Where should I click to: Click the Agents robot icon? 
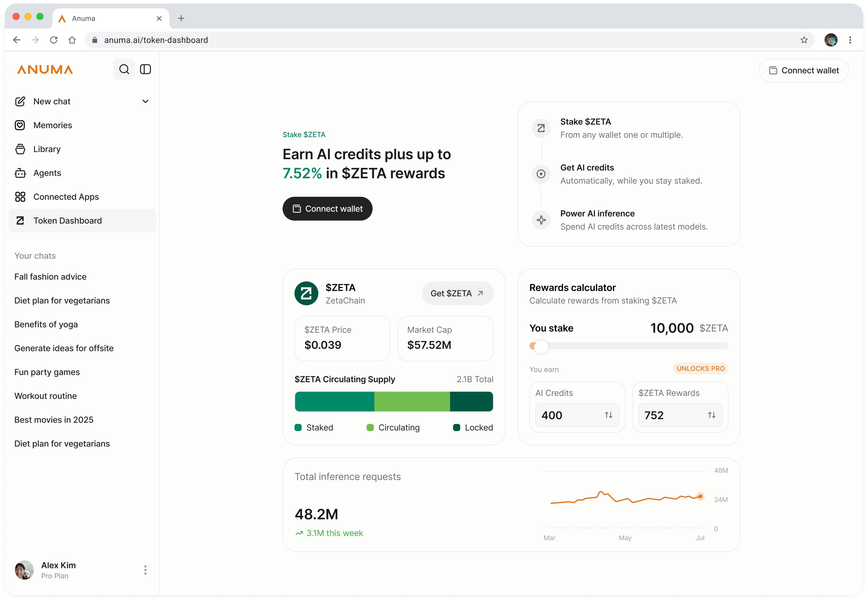point(20,173)
